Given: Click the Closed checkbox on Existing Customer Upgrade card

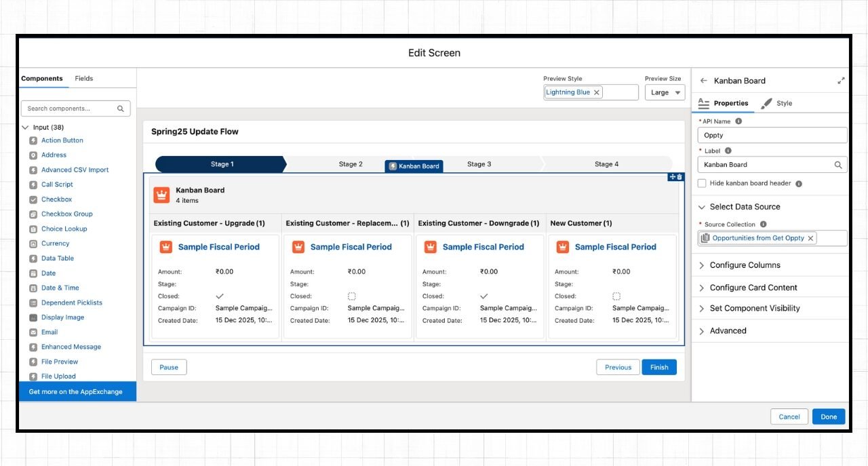Looking at the screenshot, I should coord(218,296).
